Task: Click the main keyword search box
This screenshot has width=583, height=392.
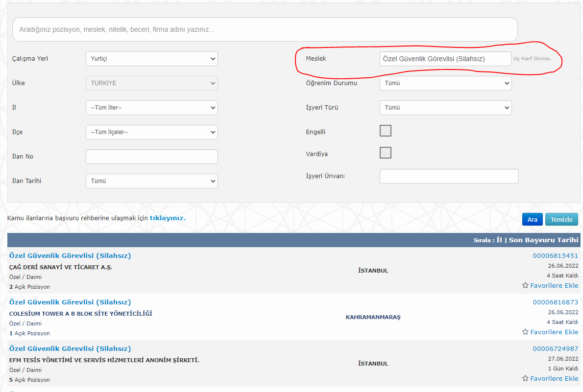Action: (265, 29)
